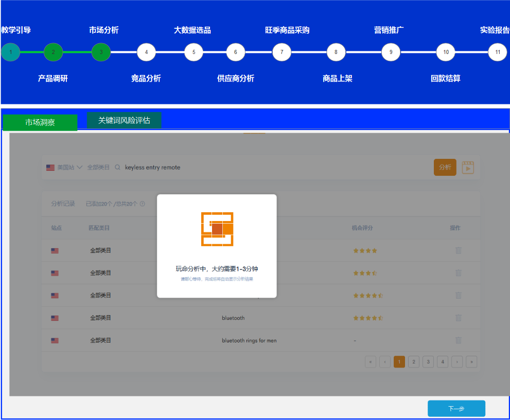The height and width of the screenshot is (420, 510).
Task: Click the video tutorial icon beside 分析
Action: (x=467, y=168)
